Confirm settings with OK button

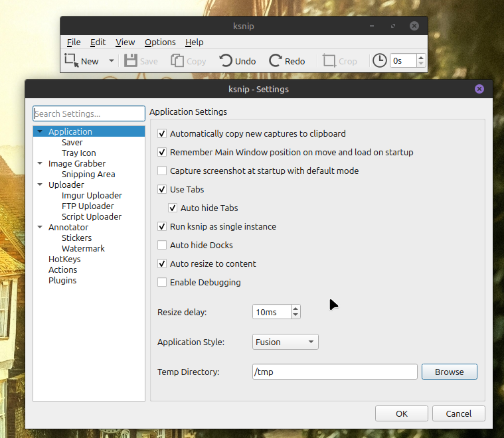click(x=402, y=413)
